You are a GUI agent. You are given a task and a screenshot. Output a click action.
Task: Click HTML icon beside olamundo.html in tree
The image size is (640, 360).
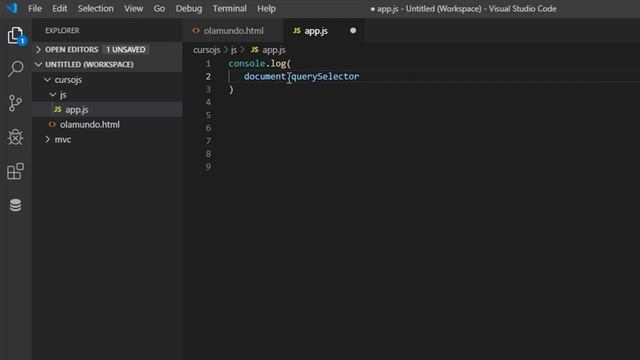52,124
